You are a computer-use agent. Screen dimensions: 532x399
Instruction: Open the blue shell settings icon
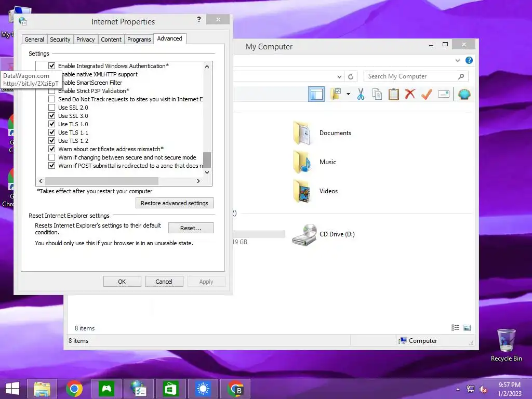pos(464,94)
